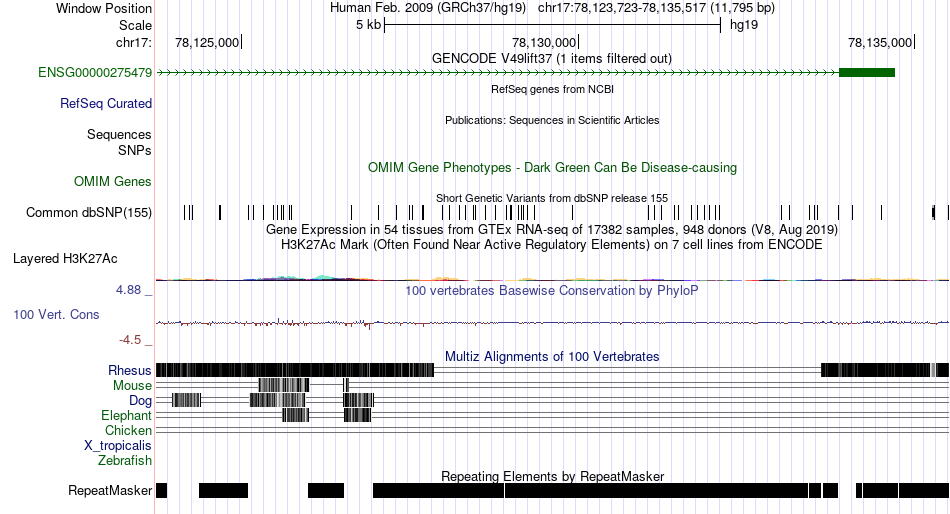The width and height of the screenshot is (950, 514).
Task: Click Publications: Sequences in Scientific Articles title
Action: pyautogui.click(x=552, y=120)
